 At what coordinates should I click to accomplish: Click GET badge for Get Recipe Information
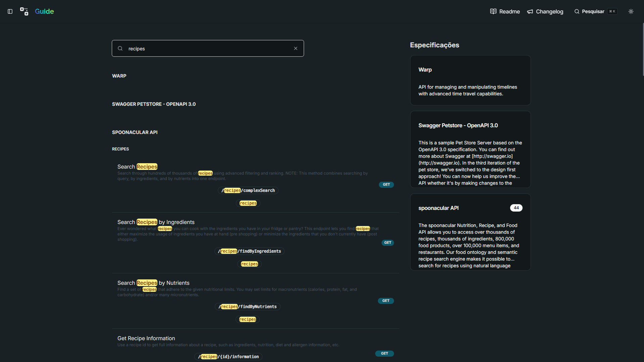pyautogui.click(x=385, y=354)
